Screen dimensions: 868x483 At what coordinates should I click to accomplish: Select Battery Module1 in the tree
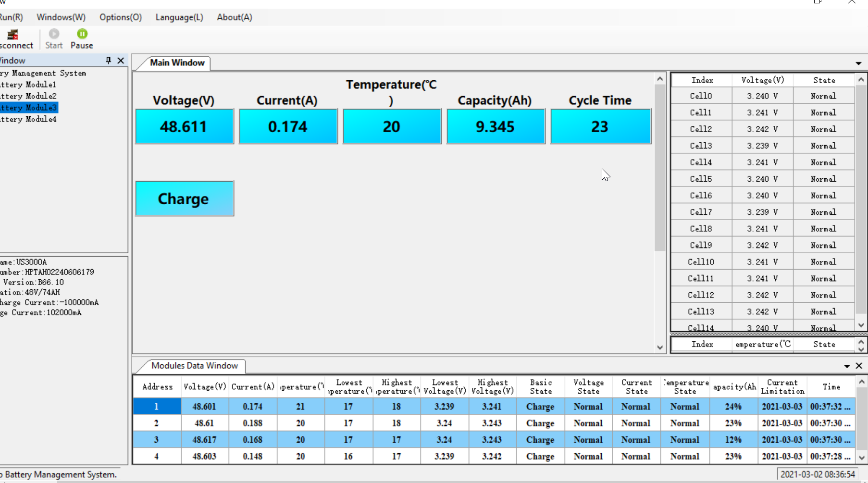(x=29, y=85)
